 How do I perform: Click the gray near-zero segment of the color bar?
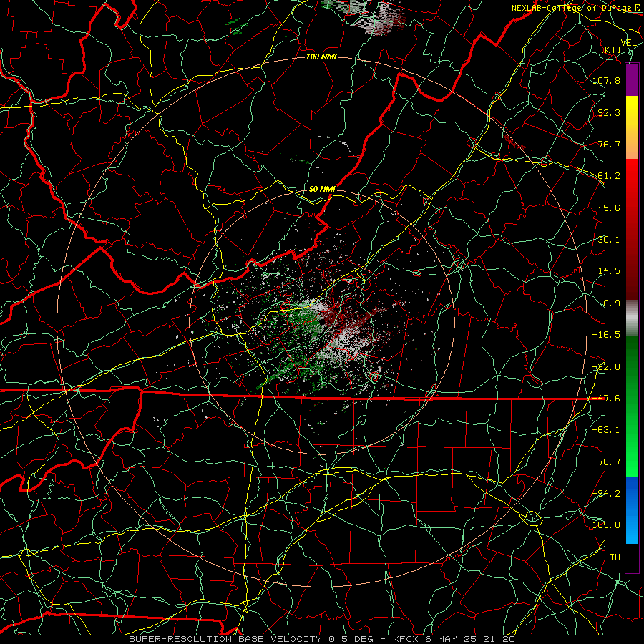click(632, 318)
